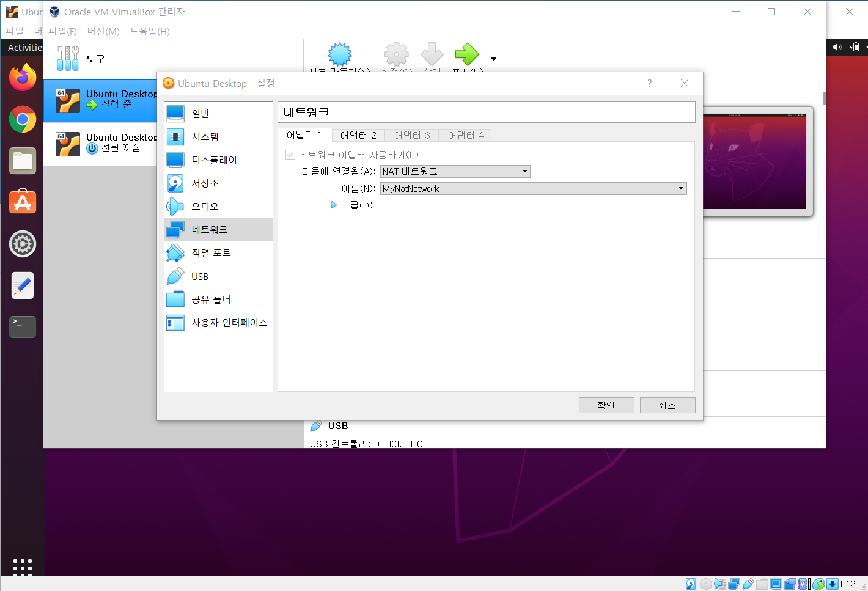The width and height of the screenshot is (868, 591).
Task: Open Settings gear in the Ubuntu dock
Action: pos(23,244)
